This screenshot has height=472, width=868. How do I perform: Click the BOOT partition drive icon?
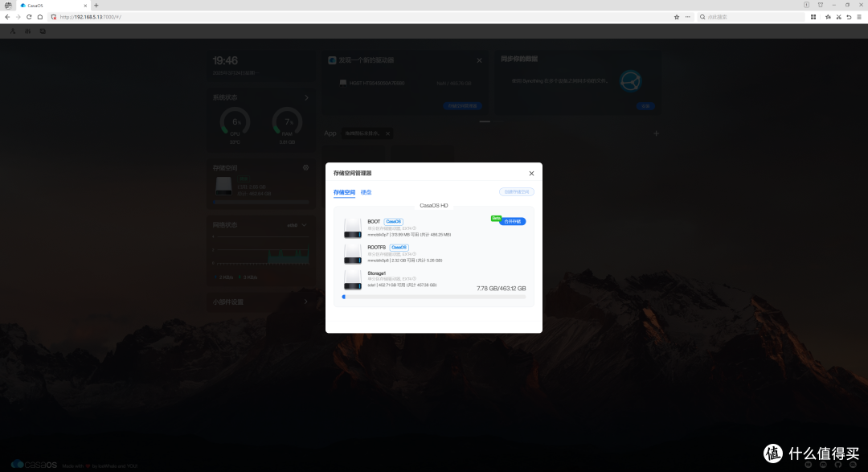click(x=353, y=228)
